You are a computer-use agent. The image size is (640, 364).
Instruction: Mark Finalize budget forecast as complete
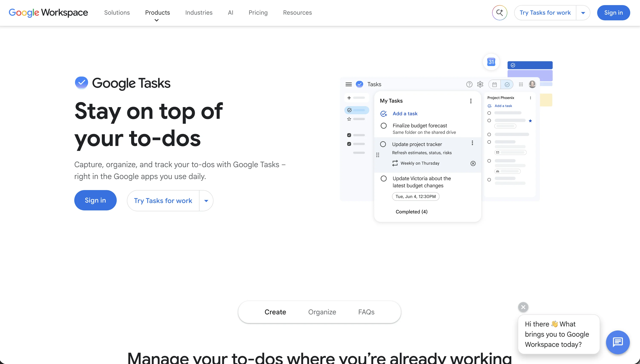pos(383,126)
